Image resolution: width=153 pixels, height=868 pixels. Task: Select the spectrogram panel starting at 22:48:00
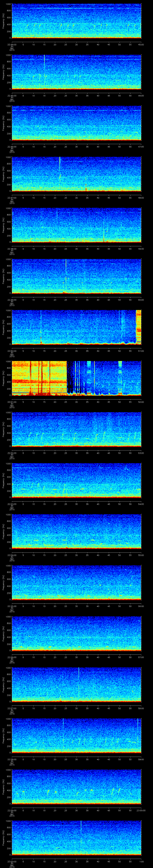pyautogui.click(x=76, y=225)
